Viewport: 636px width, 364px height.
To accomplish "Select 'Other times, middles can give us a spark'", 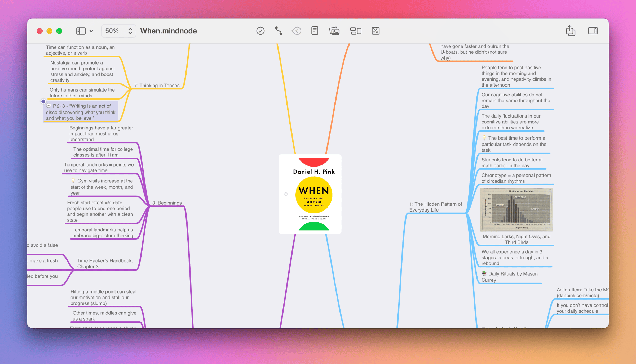I will tap(104, 316).
